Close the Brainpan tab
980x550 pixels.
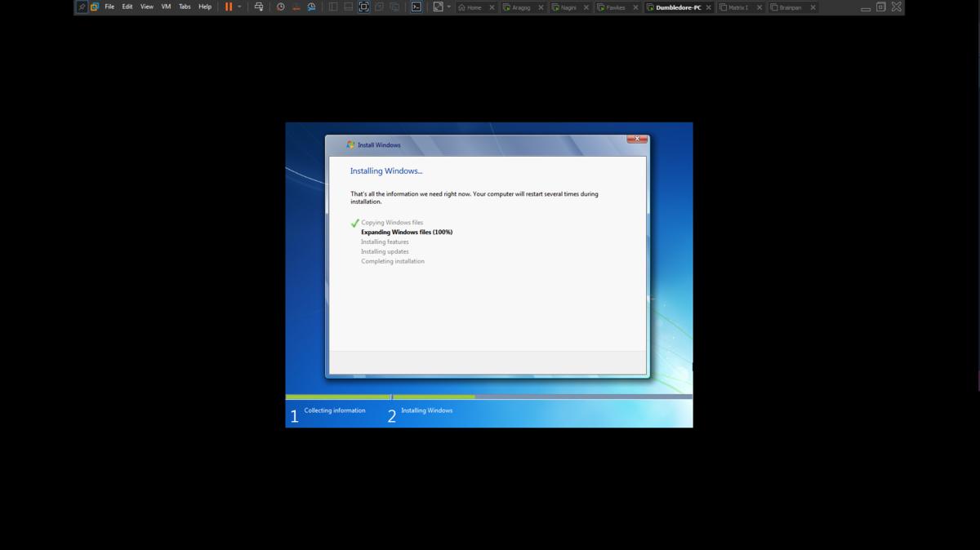coord(813,7)
